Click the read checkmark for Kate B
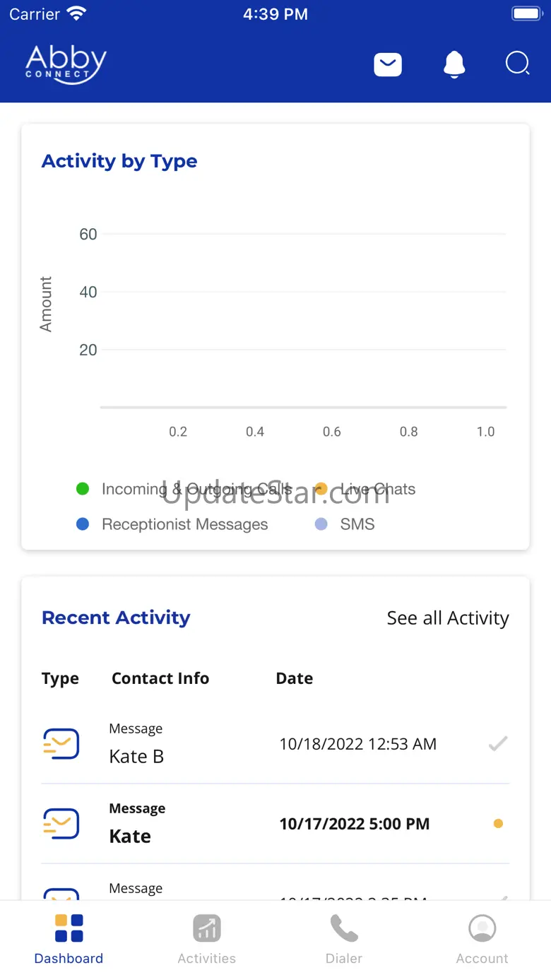Viewport: 551px width, 980px height. (498, 743)
